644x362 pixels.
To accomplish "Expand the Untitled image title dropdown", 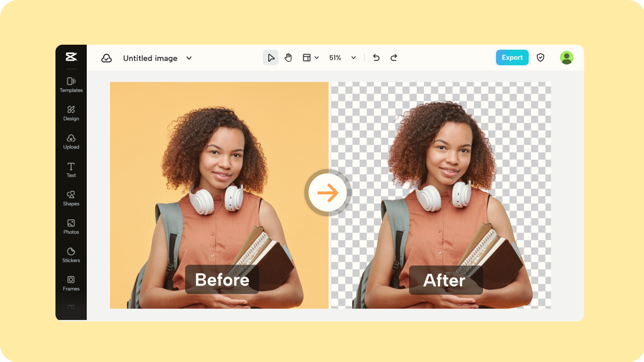I will tap(189, 58).
